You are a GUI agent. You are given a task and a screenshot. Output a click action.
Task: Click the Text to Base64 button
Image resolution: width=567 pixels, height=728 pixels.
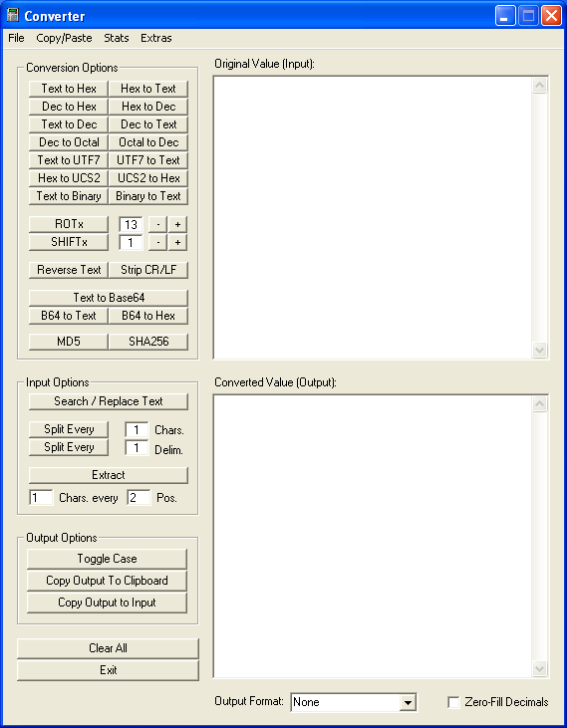(x=109, y=298)
